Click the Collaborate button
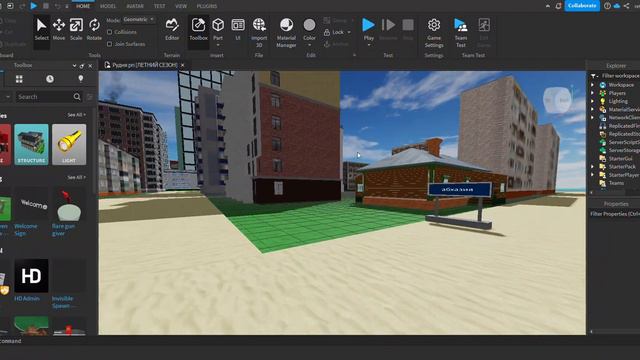This screenshot has width=640, height=360. 582,6
